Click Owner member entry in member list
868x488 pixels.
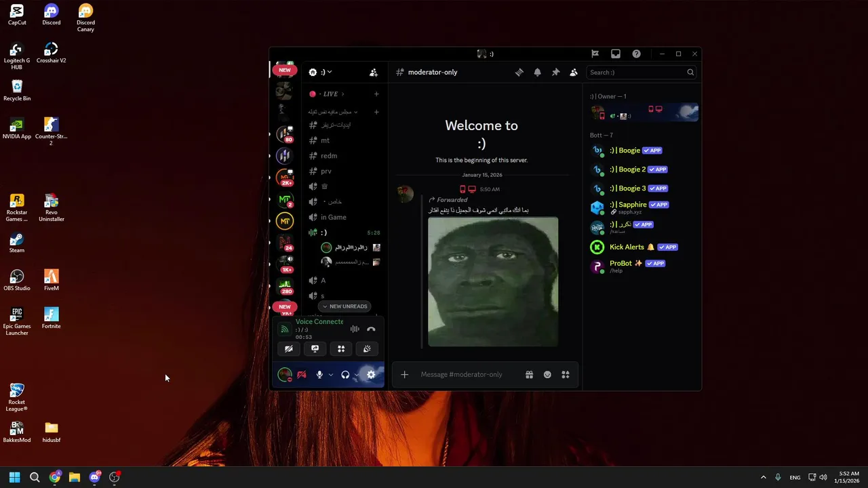[x=643, y=113]
